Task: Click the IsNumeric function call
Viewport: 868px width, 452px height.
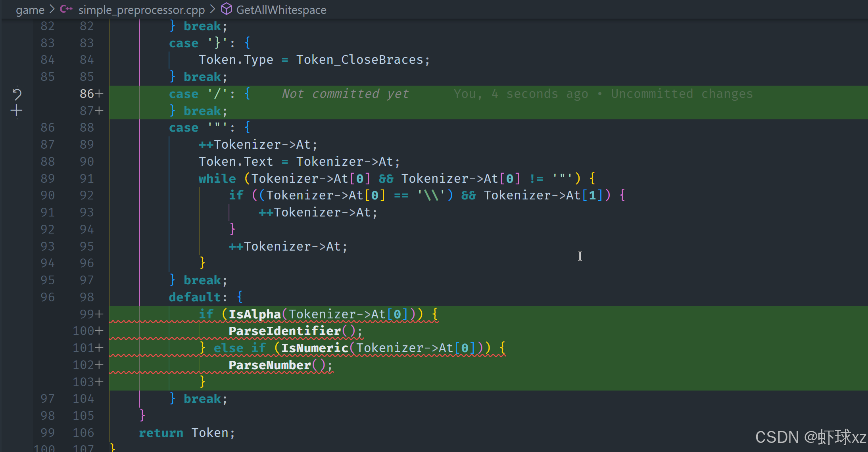Action: pos(314,348)
